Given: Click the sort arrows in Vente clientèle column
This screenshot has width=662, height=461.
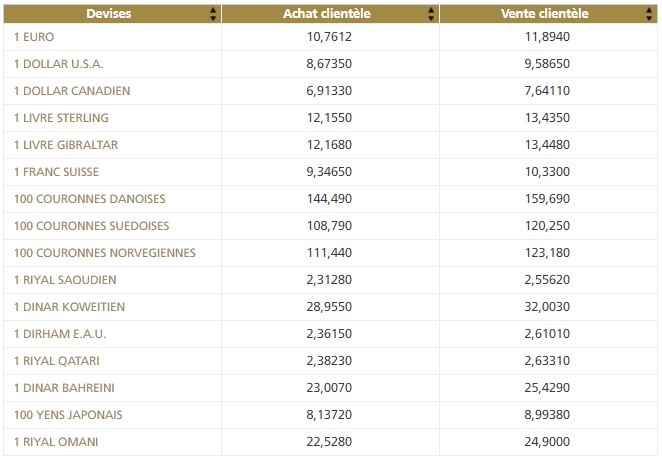Looking at the screenshot, I should (x=650, y=14).
